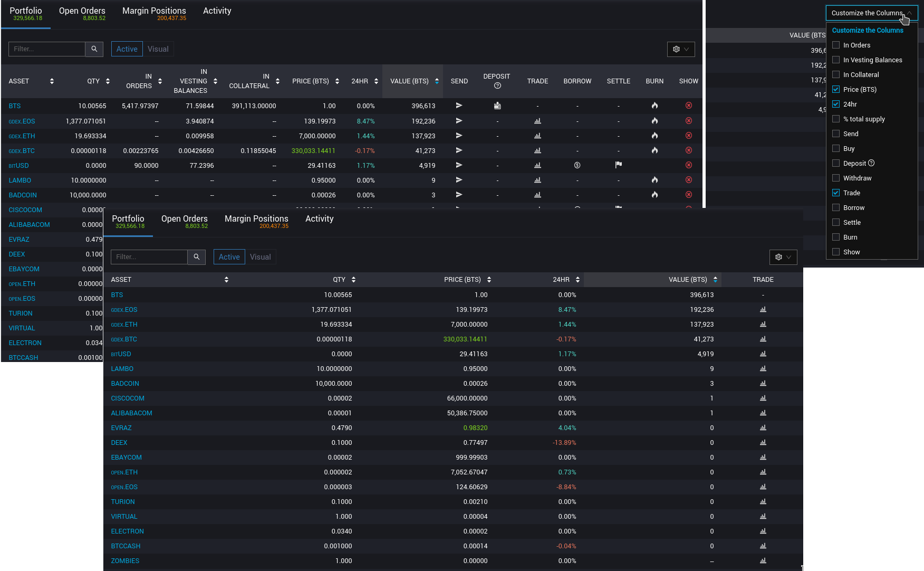Enable the Show column checkbox
Viewport: 924px width, 571px height.
click(x=836, y=252)
